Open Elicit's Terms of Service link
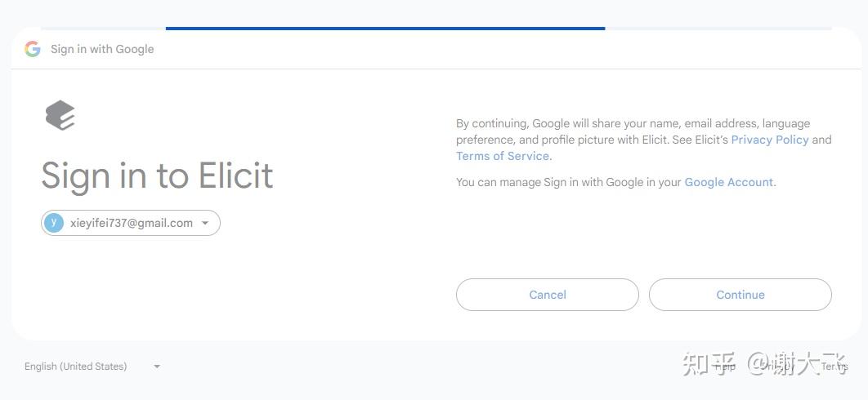 [x=503, y=156]
